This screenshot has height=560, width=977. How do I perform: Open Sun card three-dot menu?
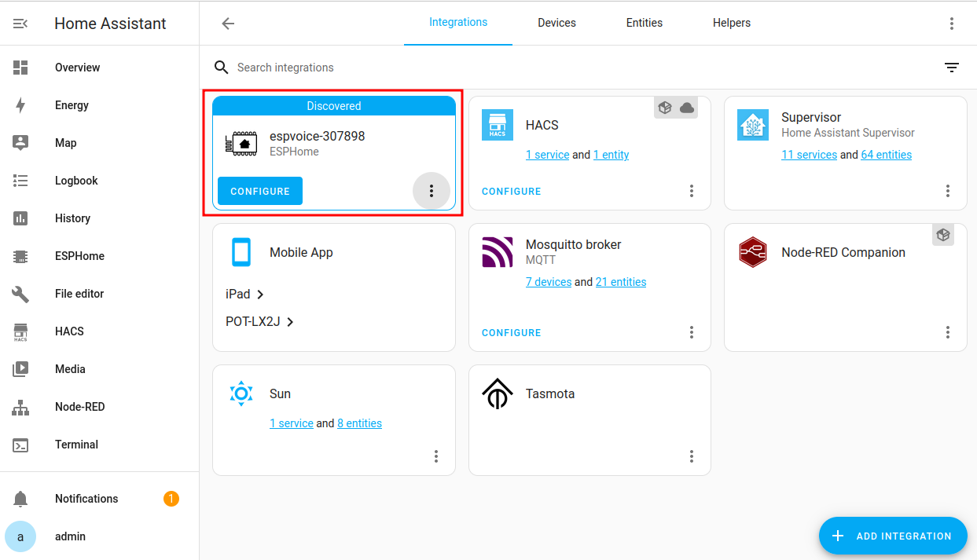click(436, 456)
